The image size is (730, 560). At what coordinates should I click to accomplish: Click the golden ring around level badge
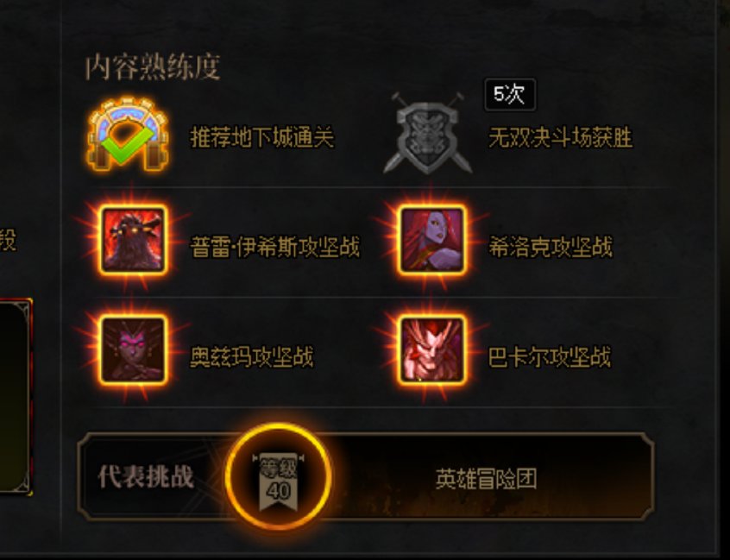click(x=279, y=476)
